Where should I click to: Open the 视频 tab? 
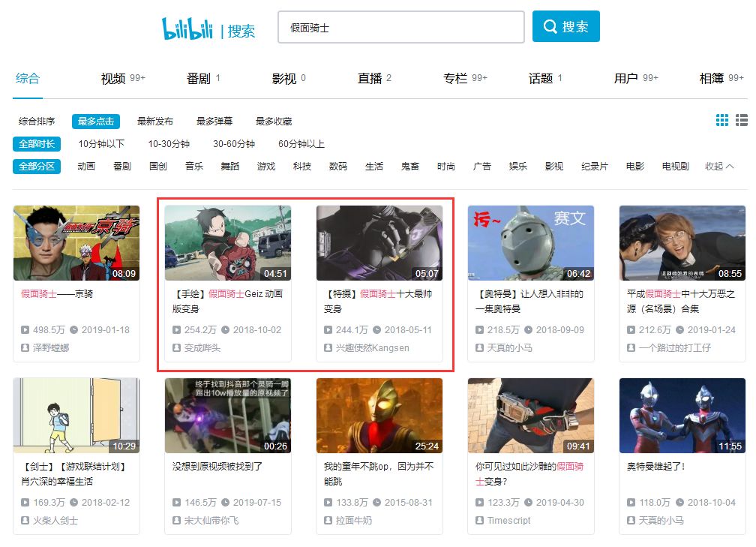[123, 78]
